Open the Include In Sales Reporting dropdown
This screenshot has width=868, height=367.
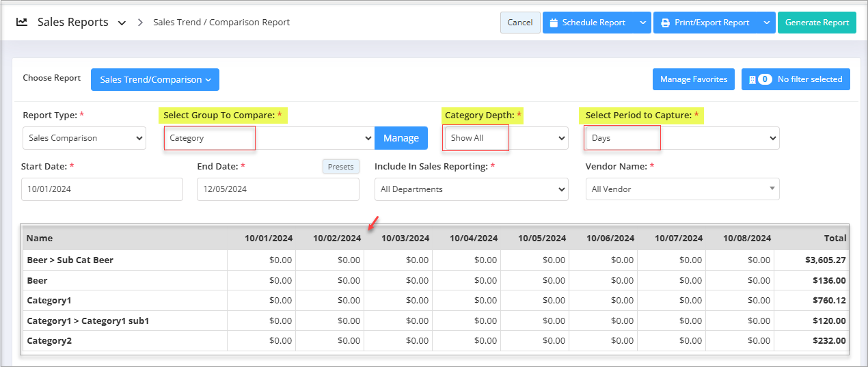click(471, 189)
